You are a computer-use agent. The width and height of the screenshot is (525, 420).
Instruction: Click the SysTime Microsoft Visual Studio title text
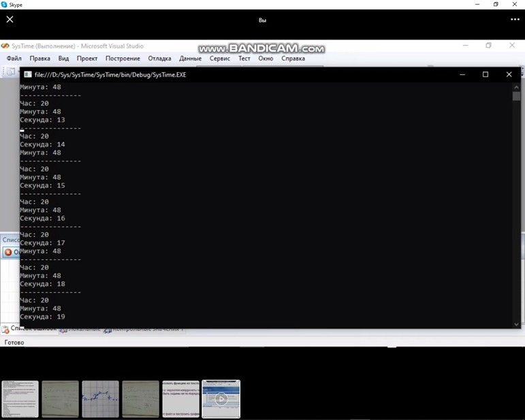tap(78, 46)
